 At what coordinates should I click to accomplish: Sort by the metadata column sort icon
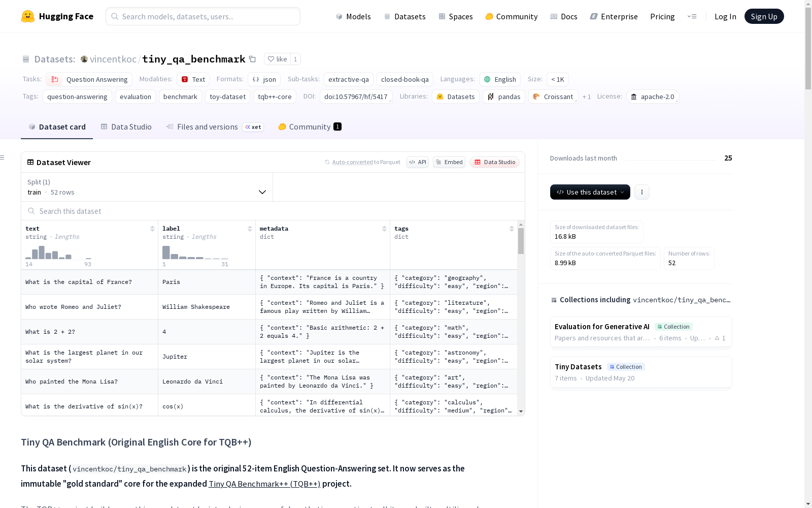pyautogui.click(x=384, y=229)
